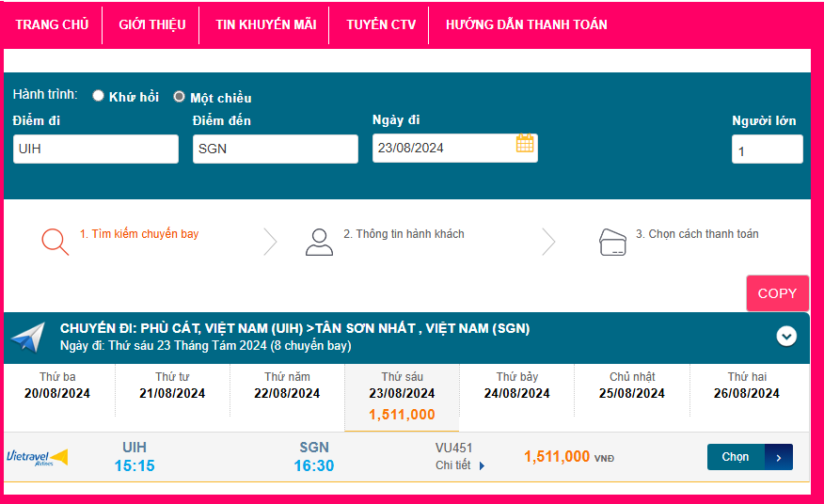824x504 pixels.
Task: Collapse the departure flight section chevron
Action: pyautogui.click(x=786, y=336)
